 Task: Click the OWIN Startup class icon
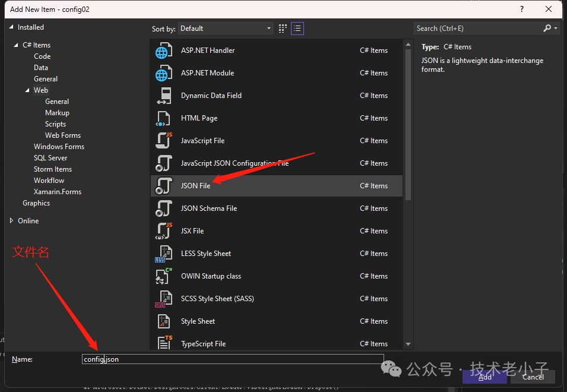163,277
